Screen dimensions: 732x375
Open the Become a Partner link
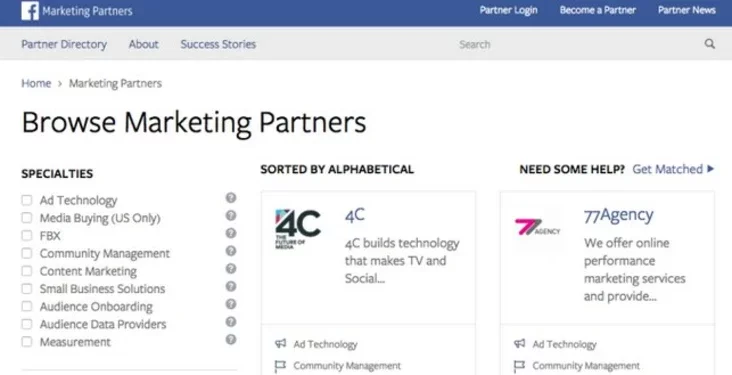coord(598,10)
